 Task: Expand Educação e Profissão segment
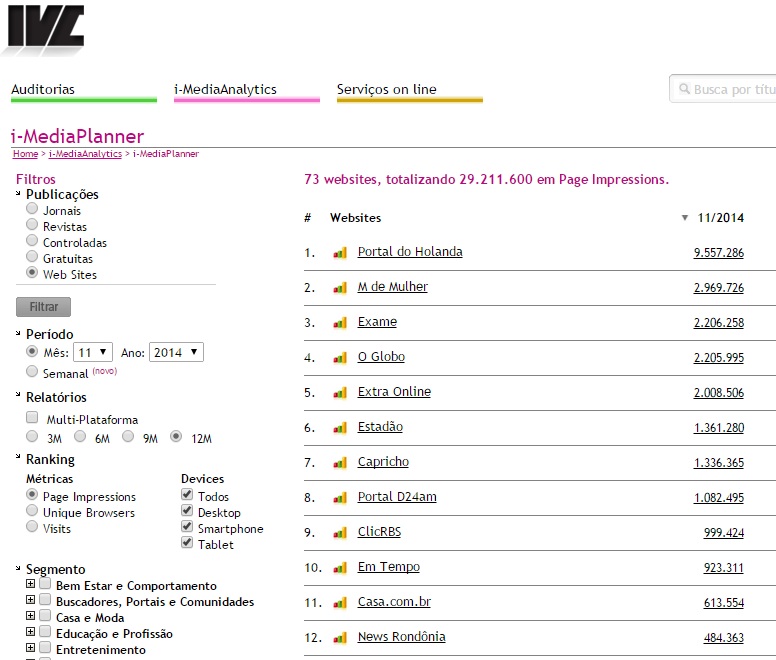pyautogui.click(x=30, y=631)
